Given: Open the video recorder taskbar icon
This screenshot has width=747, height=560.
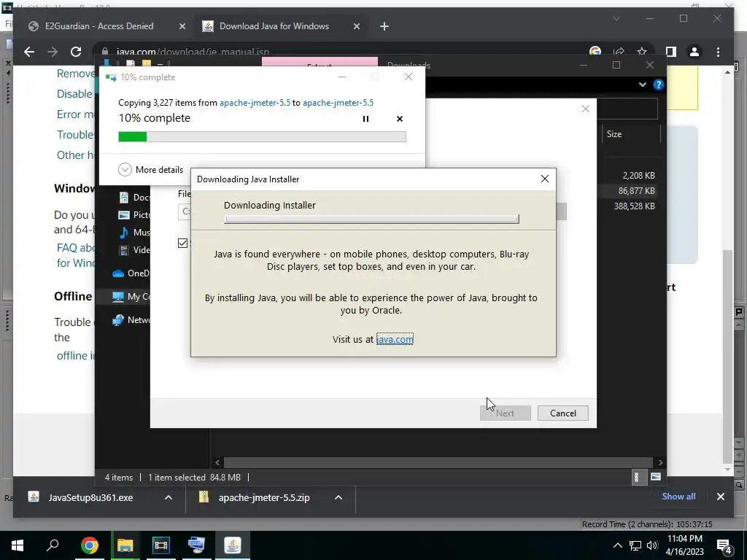Looking at the screenshot, I should pyautogui.click(x=160, y=545).
